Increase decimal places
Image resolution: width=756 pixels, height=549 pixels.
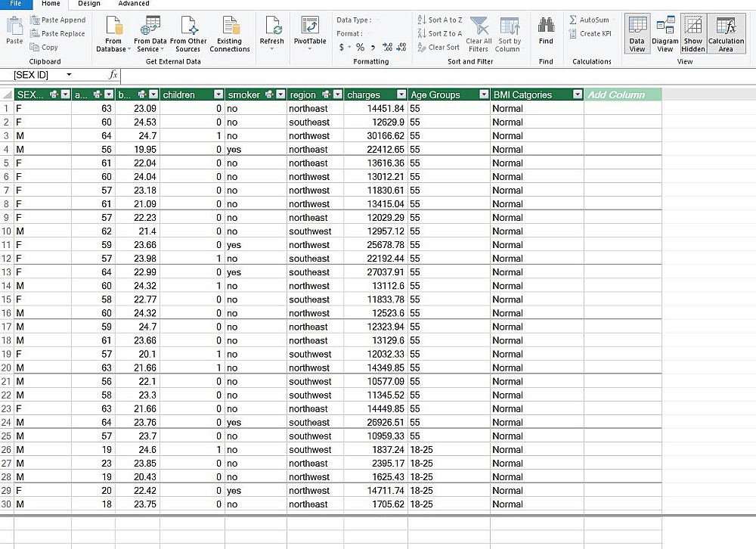[388, 47]
